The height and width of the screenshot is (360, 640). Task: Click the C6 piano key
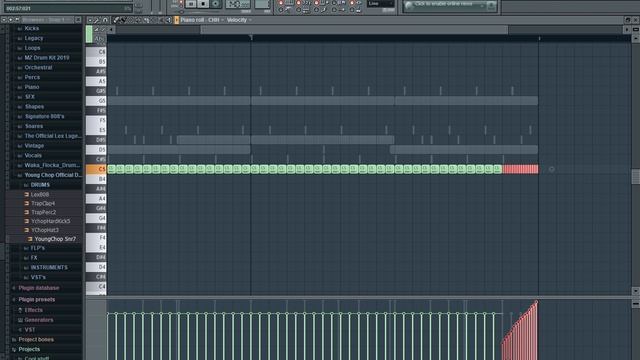coord(96,52)
